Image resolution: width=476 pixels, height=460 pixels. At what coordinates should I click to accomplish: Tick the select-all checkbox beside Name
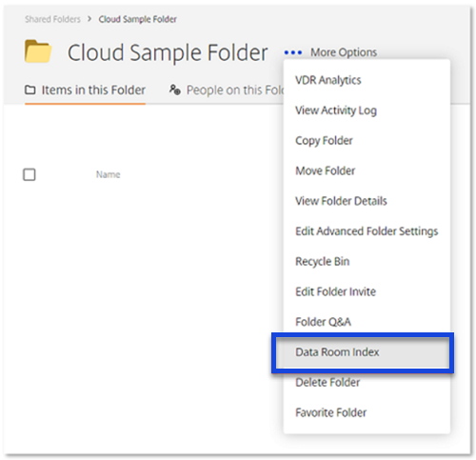click(30, 174)
